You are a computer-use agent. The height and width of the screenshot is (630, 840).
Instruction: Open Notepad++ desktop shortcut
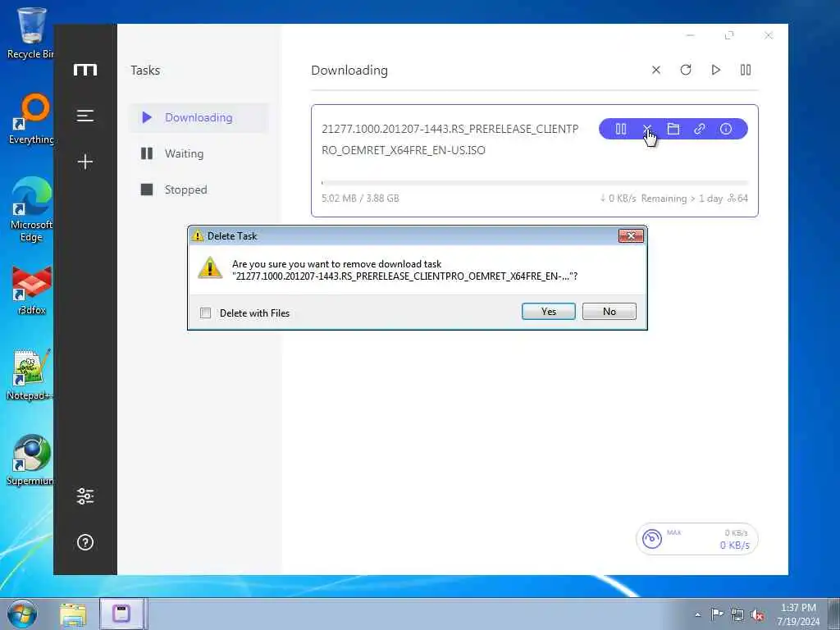(x=30, y=375)
